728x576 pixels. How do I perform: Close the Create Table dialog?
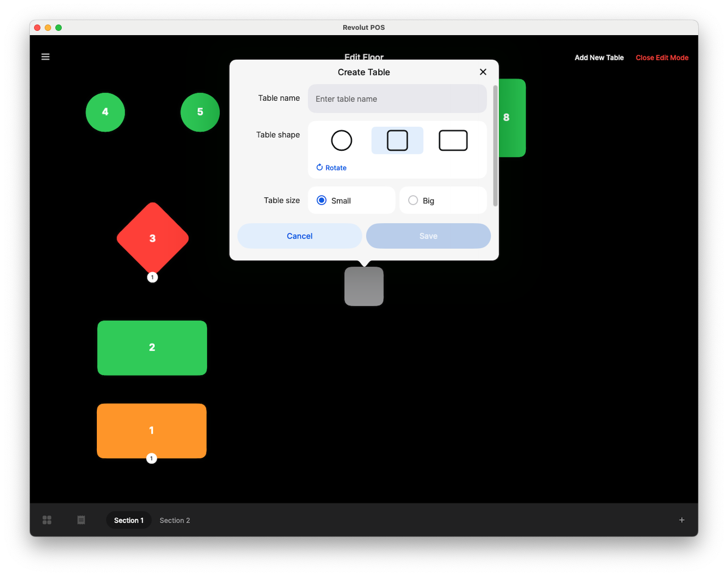coord(483,72)
